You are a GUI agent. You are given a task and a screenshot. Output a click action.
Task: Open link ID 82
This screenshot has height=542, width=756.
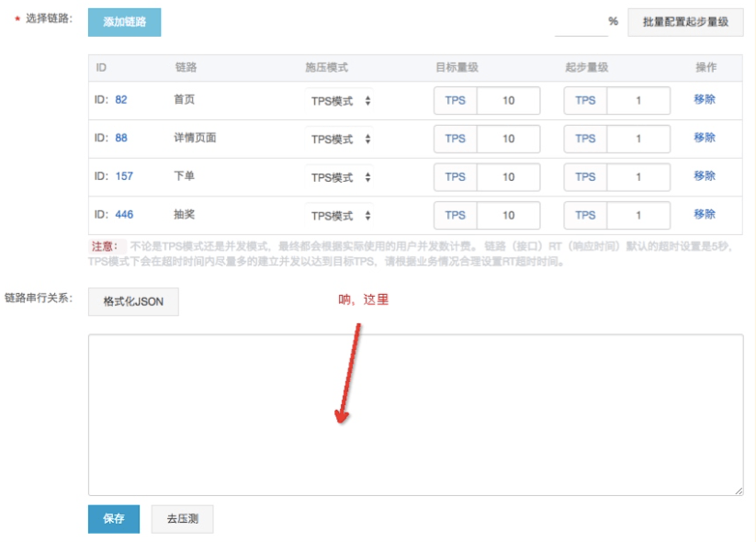coord(121,100)
